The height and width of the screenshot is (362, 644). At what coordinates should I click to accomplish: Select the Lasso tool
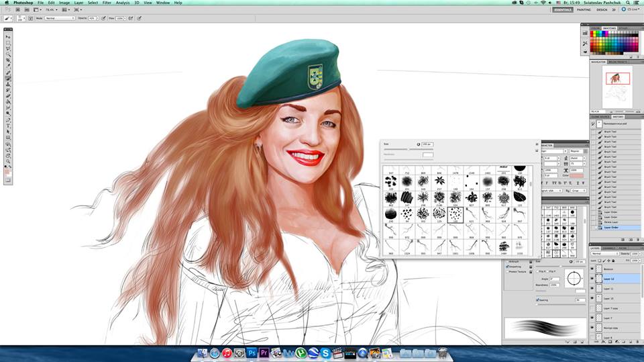pos(8,48)
